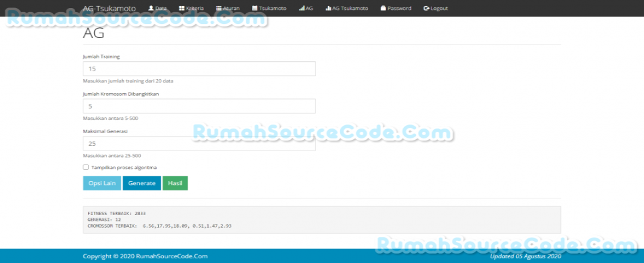Click the list icon beside Aturan

click(219, 8)
